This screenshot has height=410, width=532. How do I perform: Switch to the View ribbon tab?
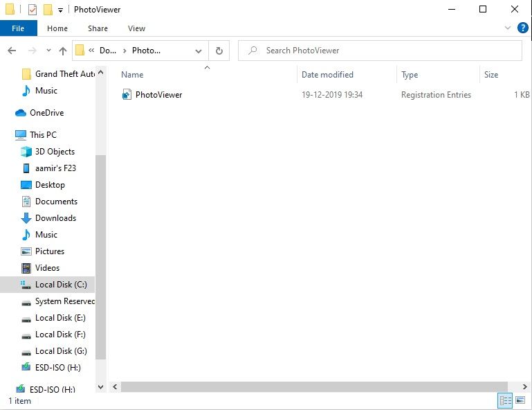136,28
